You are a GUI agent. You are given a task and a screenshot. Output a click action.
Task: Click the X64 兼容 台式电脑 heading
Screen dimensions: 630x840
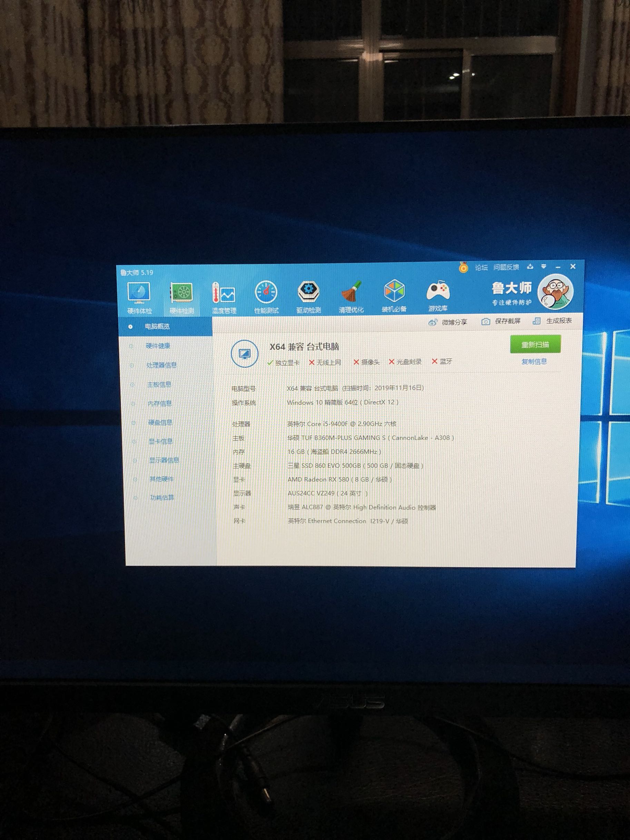[304, 347]
